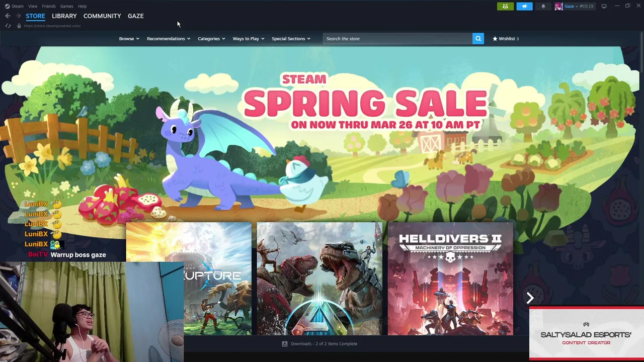Go back with the back arrow
This screenshot has height=362, width=644.
pos(8,16)
